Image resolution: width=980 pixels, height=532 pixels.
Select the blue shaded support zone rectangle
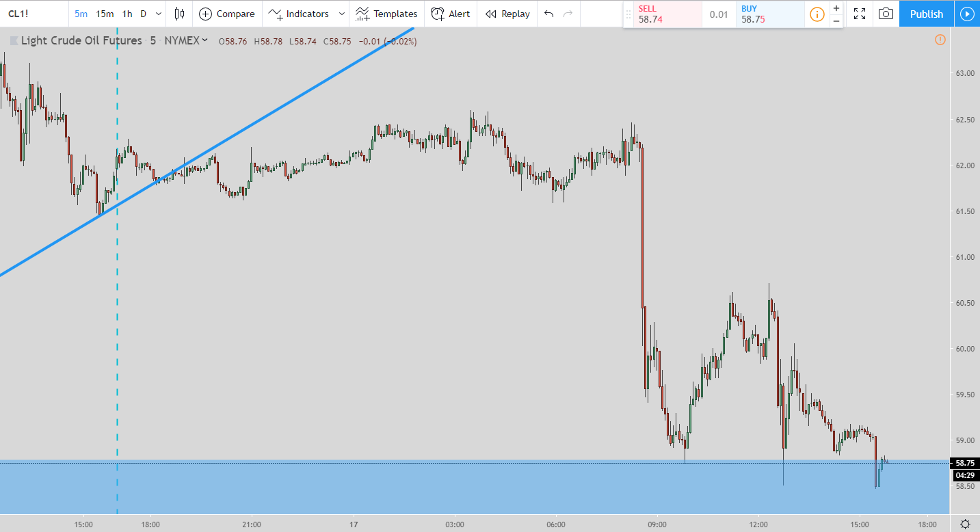[x=475, y=488]
